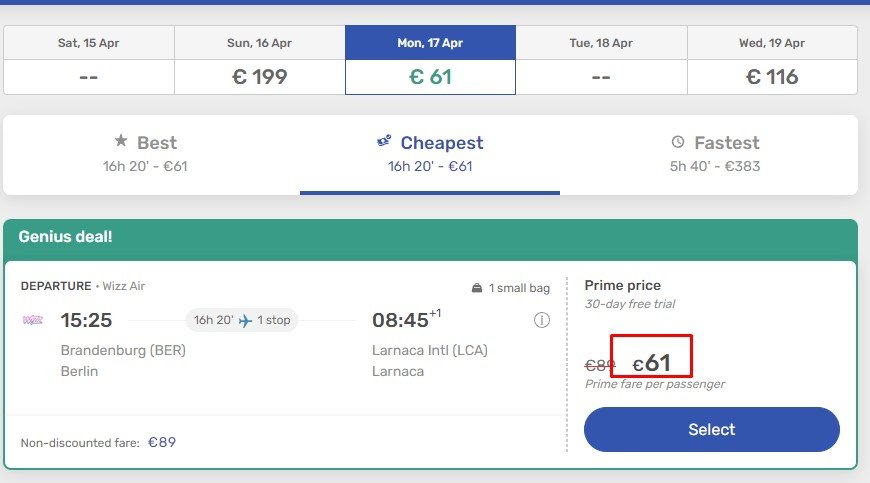Image resolution: width=870 pixels, height=483 pixels.
Task: Select the Sat, 15 Apr date tab
Action: point(89,60)
